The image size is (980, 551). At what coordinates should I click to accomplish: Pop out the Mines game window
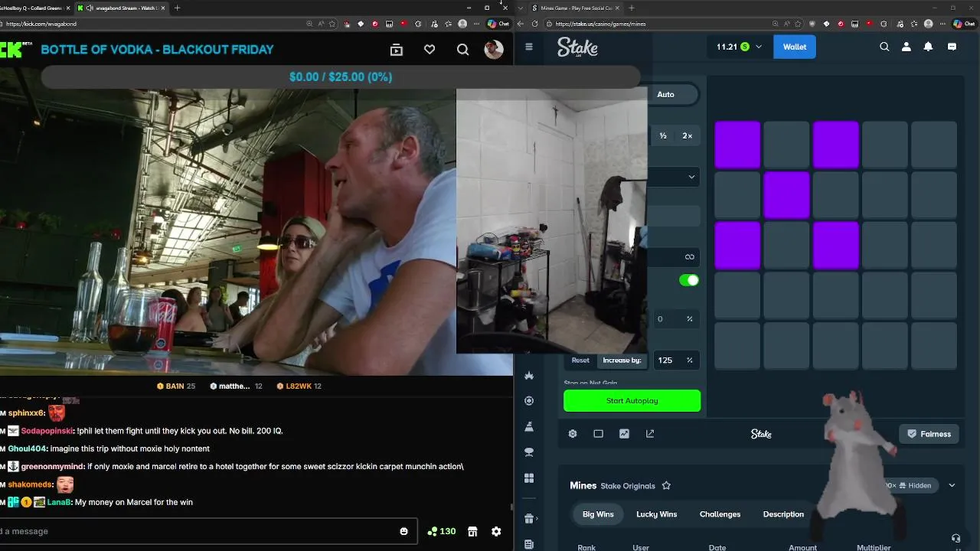click(x=650, y=434)
